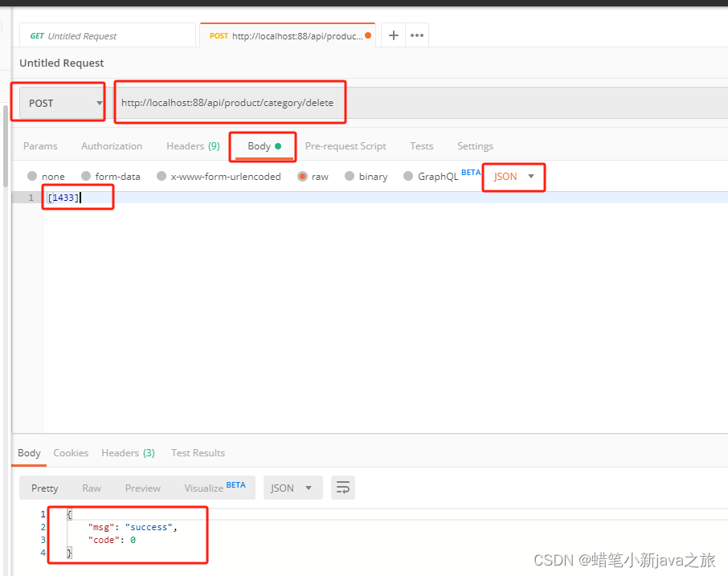Select the raw body type radio

(x=302, y=177)
